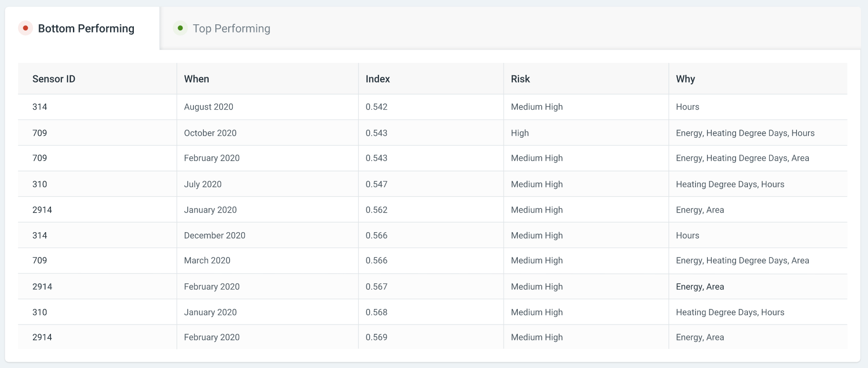The image size is (868, 368).
Task: Select sensor 314 in the December 2020 row
Action: pyautogui.click(x=40, y=235)
